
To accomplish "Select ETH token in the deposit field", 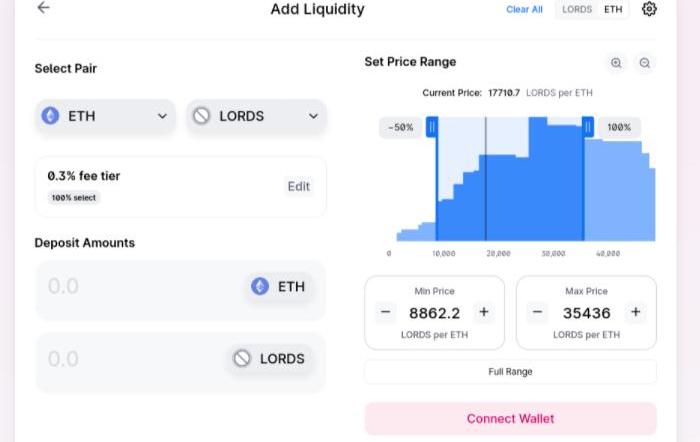I will [279, 286].
